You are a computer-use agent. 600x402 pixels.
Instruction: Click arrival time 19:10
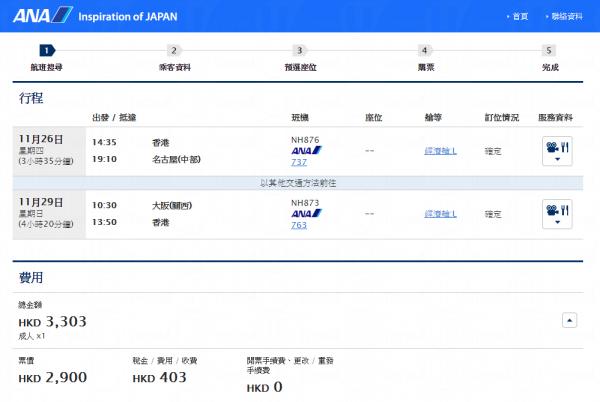104,159
